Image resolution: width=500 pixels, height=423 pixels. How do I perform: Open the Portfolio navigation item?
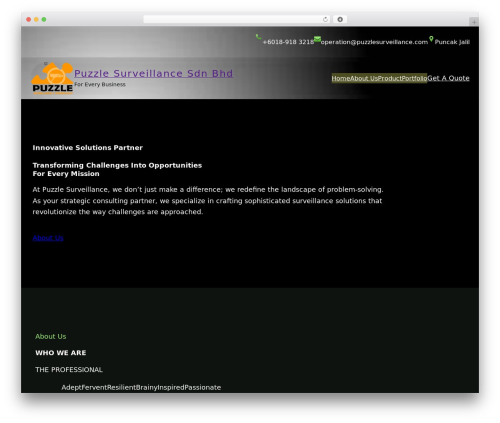click(414, 78)
